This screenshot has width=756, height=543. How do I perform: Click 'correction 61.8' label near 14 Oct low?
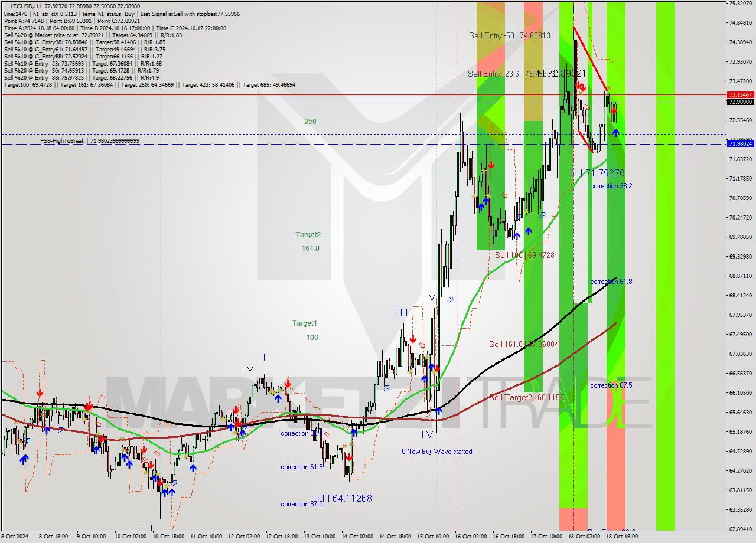point(302,467)
